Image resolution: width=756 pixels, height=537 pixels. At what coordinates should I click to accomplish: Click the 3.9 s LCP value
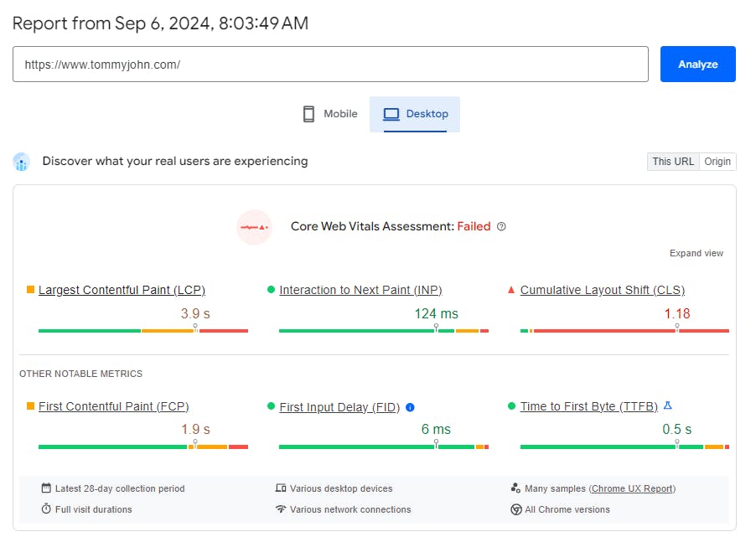(195, 313)
